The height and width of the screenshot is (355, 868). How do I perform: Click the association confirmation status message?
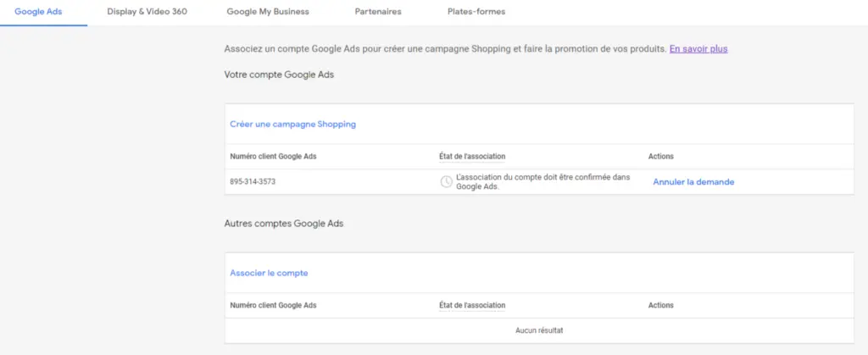pos(543,182)
